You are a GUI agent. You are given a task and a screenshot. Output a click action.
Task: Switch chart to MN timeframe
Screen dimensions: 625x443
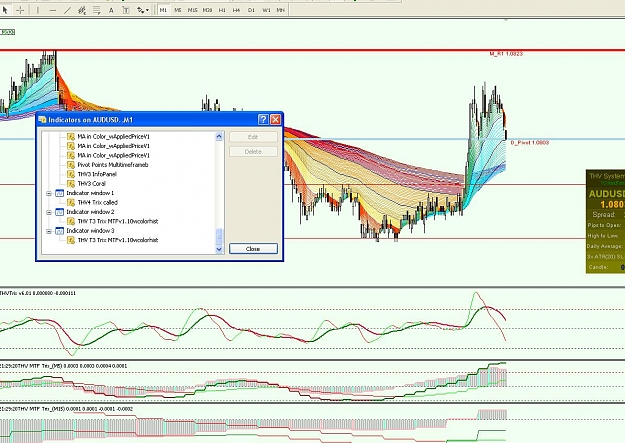point(281,10)
